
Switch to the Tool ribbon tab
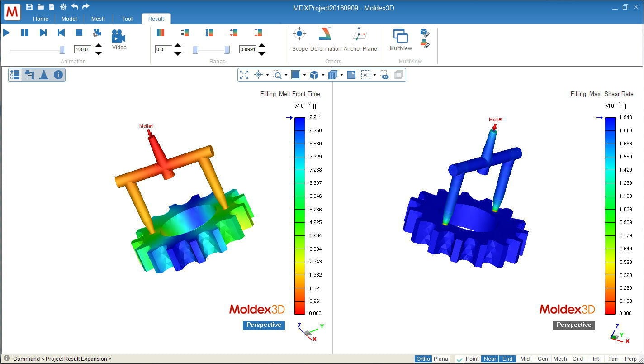tap(127, 19)
